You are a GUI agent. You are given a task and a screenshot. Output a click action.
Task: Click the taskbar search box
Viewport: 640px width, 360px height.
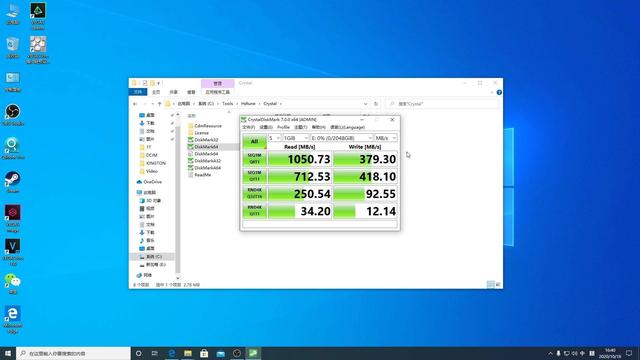click(x=73, y=353)
